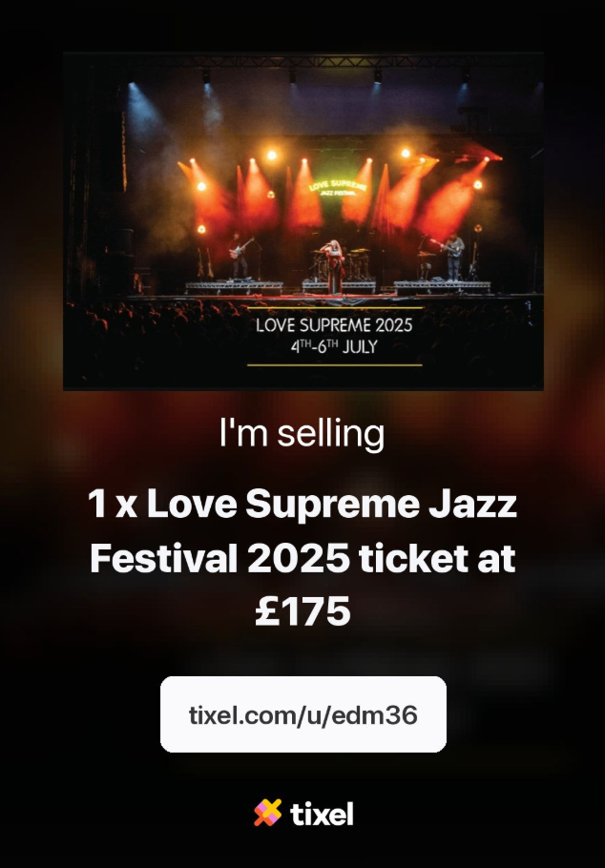This screenshot has width=605, height=868.
Task: Click the guitarist on the right of the stage
Action: 452,257
